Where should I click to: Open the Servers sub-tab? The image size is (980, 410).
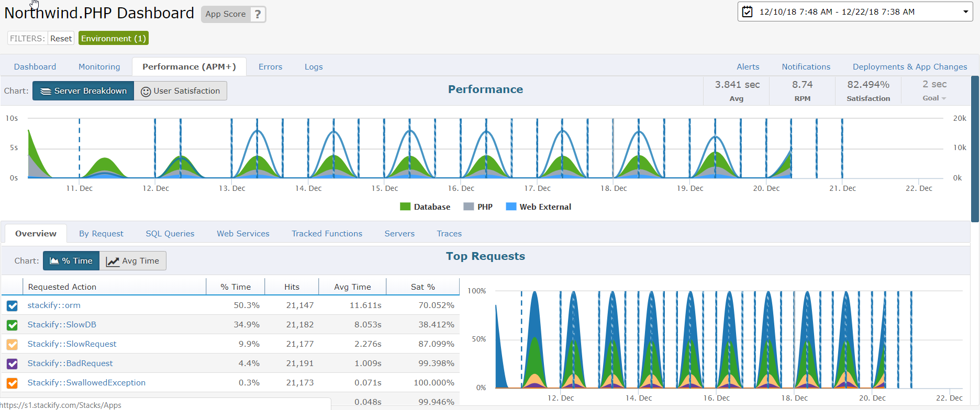point(399,233)
